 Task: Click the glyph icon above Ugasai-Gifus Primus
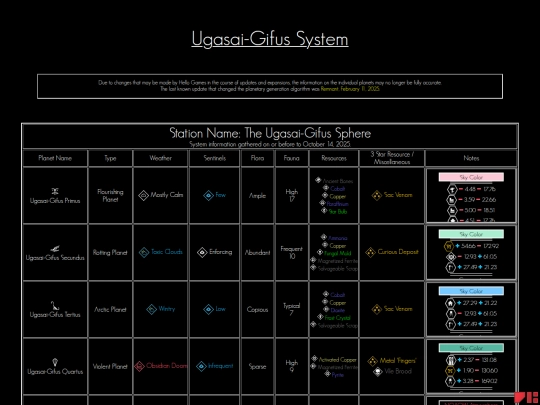[55, 191]
